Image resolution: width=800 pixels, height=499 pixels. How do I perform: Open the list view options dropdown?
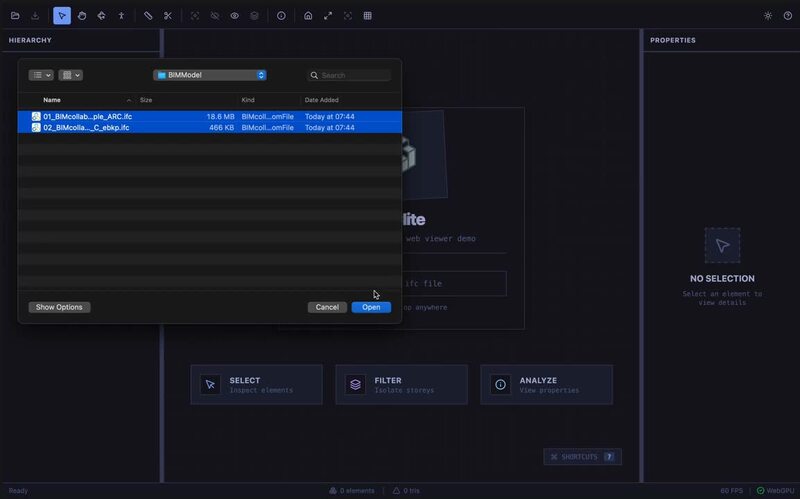click(x=41, y=75)
